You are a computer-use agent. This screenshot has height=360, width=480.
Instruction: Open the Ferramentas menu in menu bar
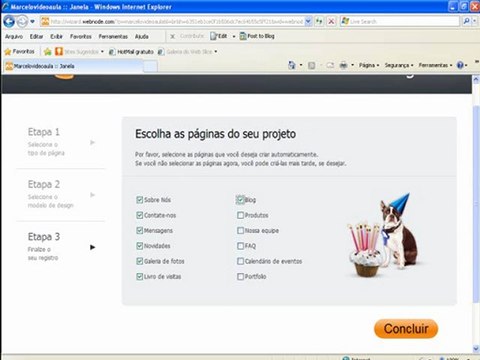point(113,36)
